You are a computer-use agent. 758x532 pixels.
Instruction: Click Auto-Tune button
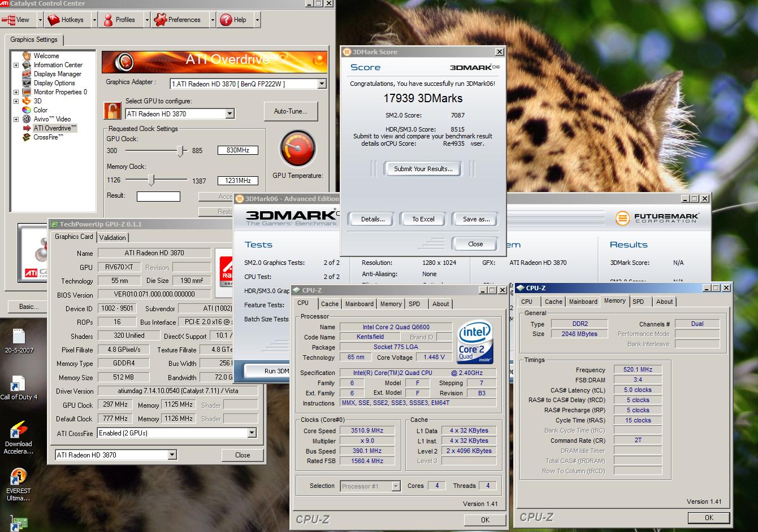(x=291, y=111)
